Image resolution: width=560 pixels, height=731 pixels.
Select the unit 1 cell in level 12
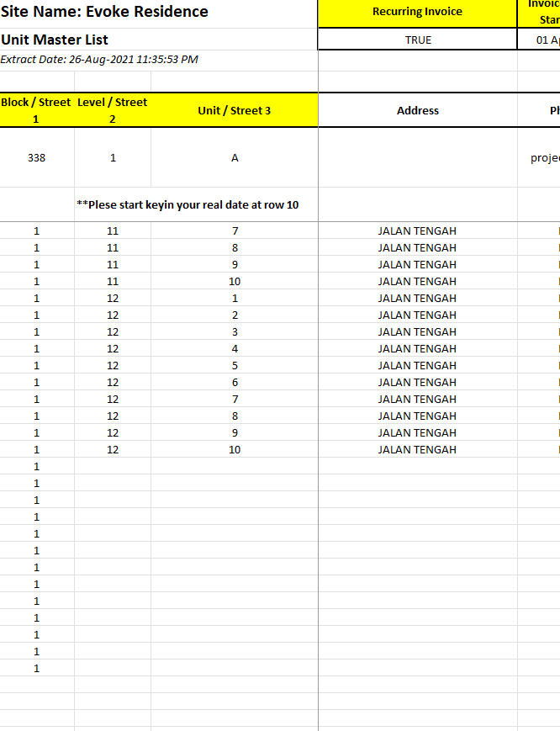pyautogui.click(x=235, y=298)
